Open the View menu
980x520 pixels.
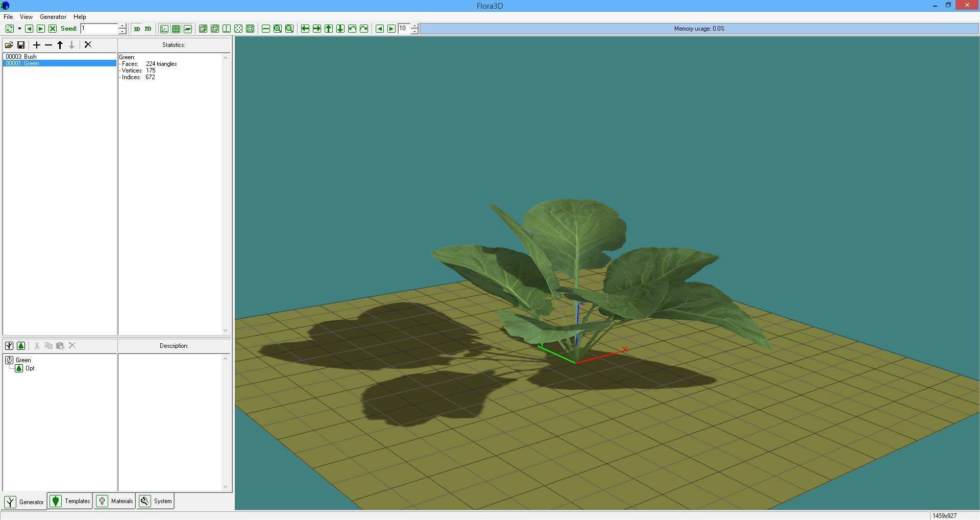(26, 17)
